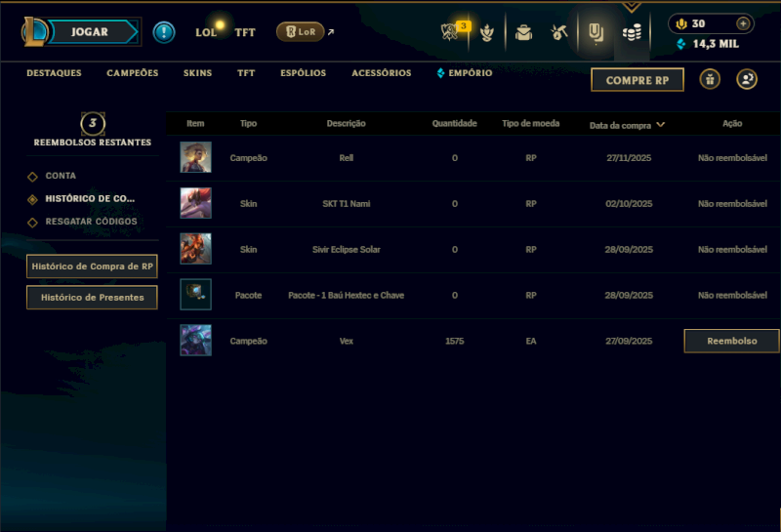The width and height of the screenshot is (781, 532).
Task: Open the Clash trophy icon with badge
Action: 451,32
